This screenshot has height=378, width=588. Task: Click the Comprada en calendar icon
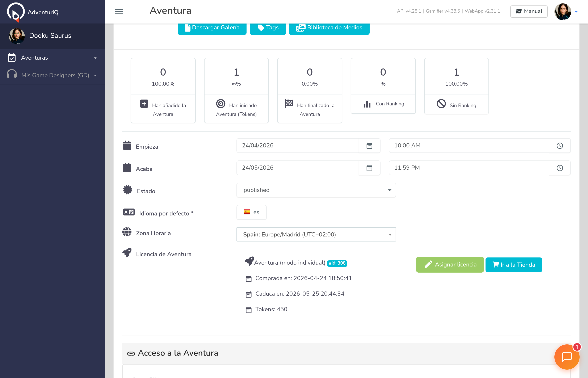click(248, 279)
